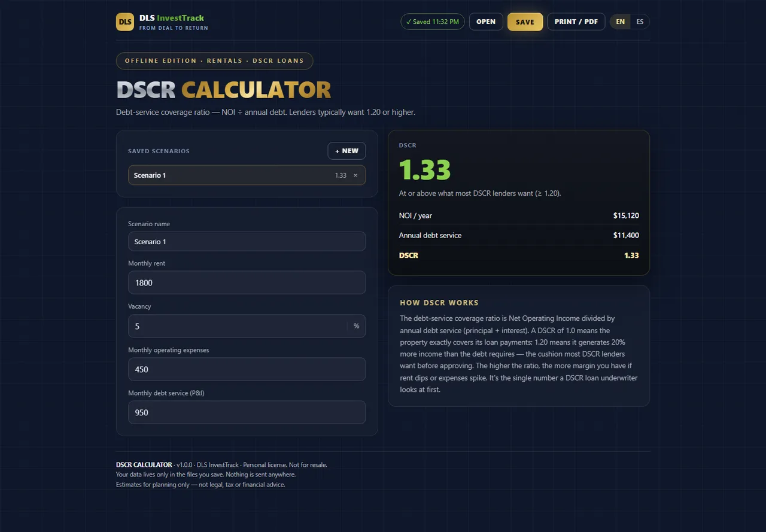Click the HOW DSCR WORKS heading

tap(439, 303)
